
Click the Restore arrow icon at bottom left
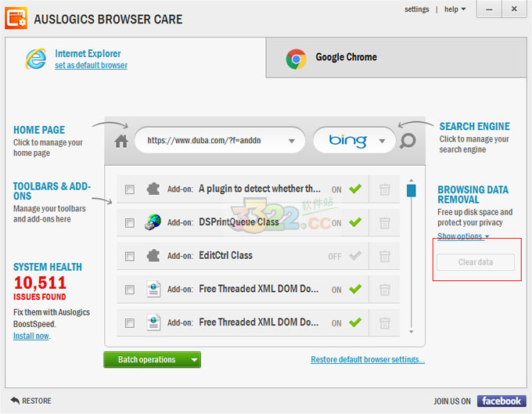tap(15, 401)
